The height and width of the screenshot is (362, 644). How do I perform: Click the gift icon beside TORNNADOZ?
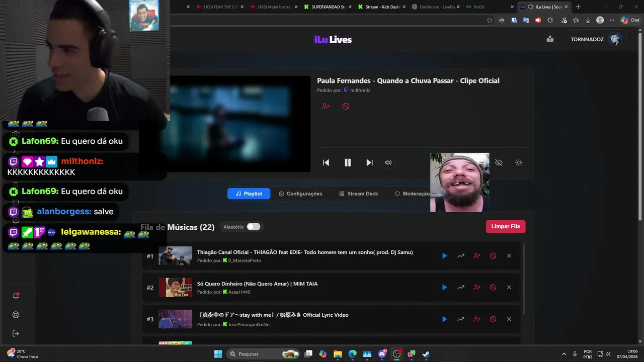(550, 39)
